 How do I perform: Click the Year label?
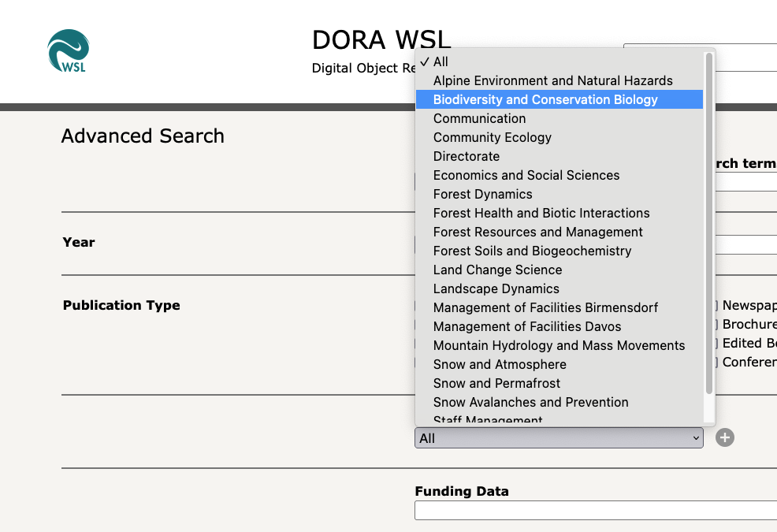click(x=79, y=242)
